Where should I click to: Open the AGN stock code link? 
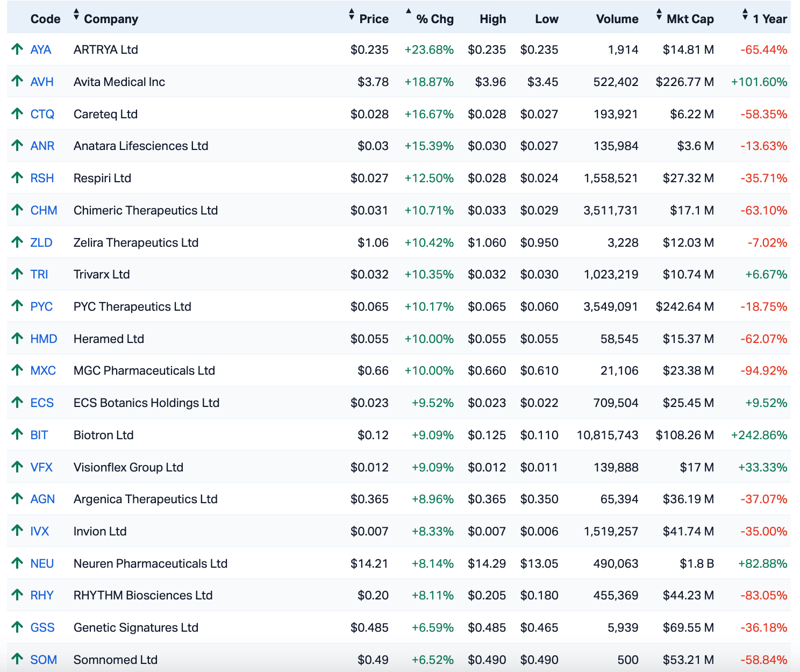click(42, 499)
